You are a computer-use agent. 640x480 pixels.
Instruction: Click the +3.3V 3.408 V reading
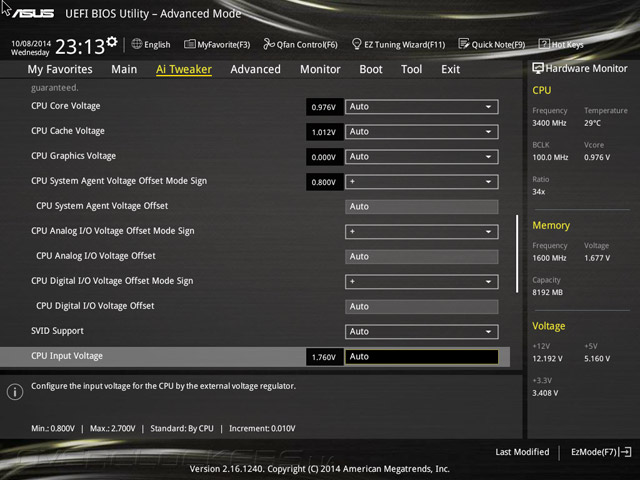(545, 393)
